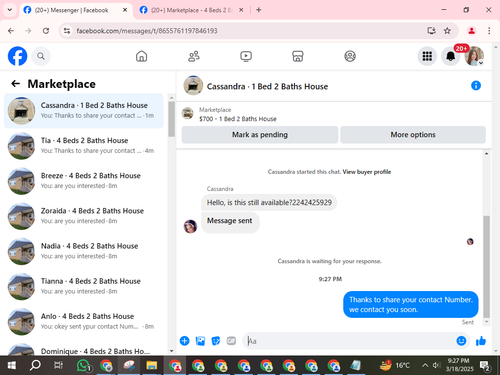Screen dimensions: 500x375
Task: Attach a photo or file
Action: pyautogui.click(x=200, y=341)
